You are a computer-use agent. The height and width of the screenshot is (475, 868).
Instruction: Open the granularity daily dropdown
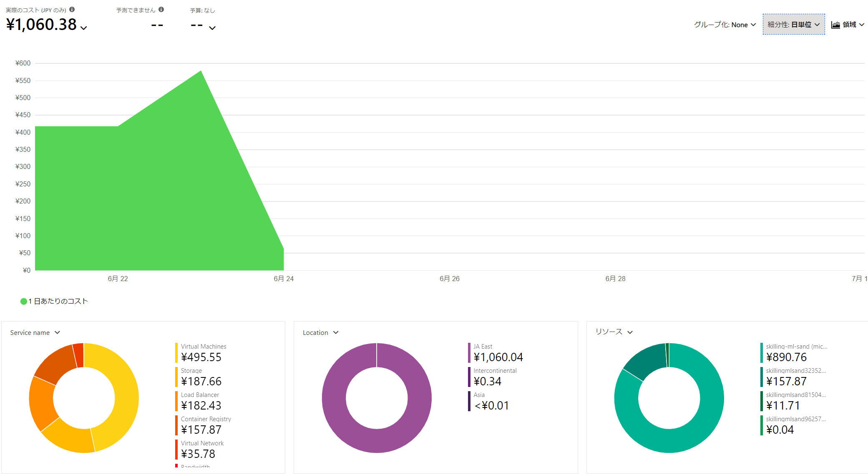click(x=793, y=25)
